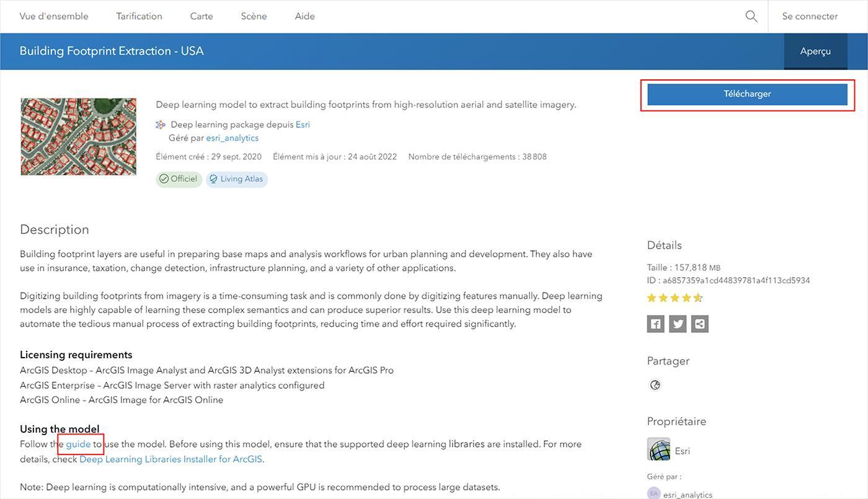Click the Détails heading
The height and width of the screenshot is (499, 868).
tap(664, 245)
